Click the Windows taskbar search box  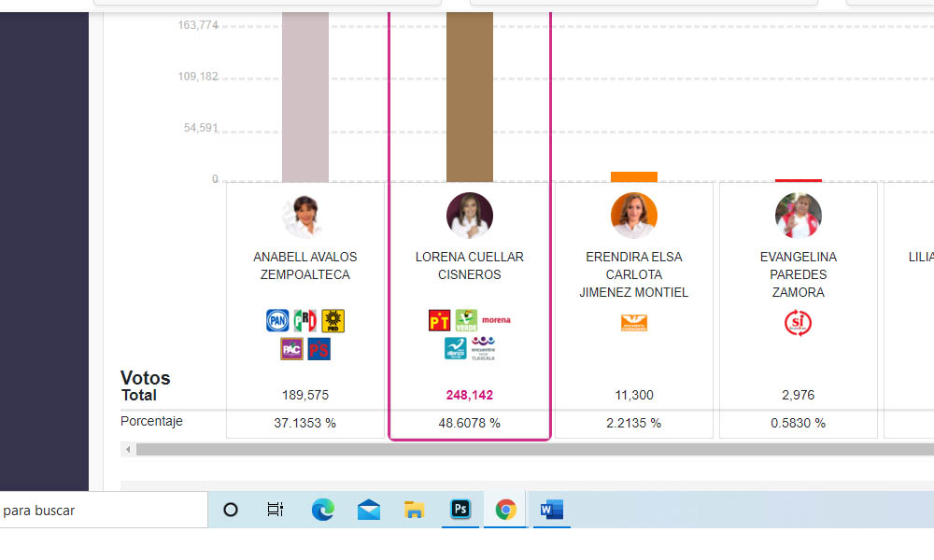(103, 511)
